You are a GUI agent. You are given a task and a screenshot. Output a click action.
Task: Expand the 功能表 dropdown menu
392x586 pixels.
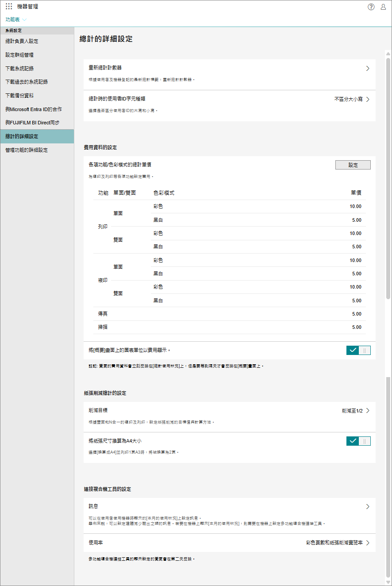click(x=16, y=20)
